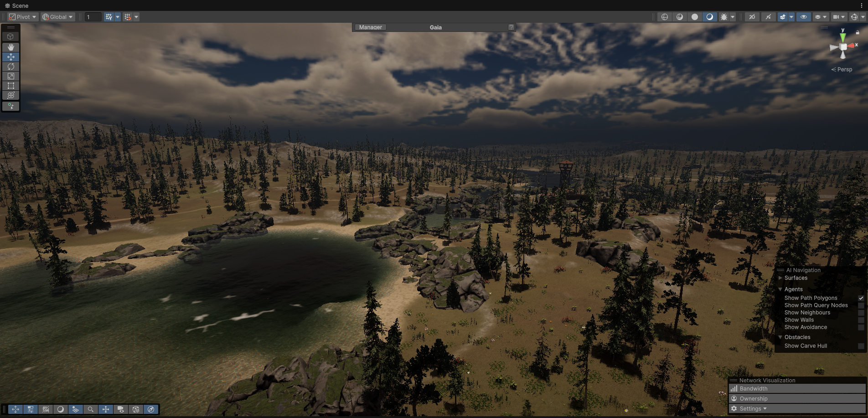Collapse the Agents section
Viewport: 868px width, 418px height.
[x=780, y=289]
